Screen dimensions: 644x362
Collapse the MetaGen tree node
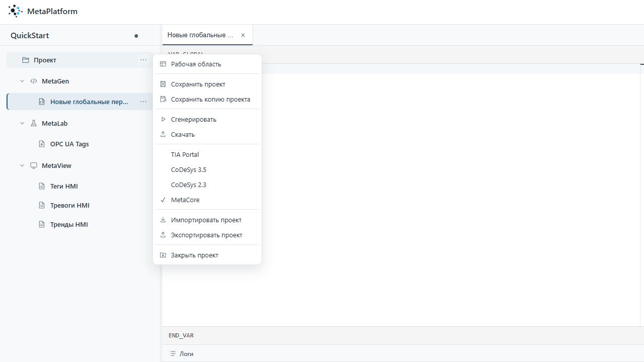click(22, 81)
